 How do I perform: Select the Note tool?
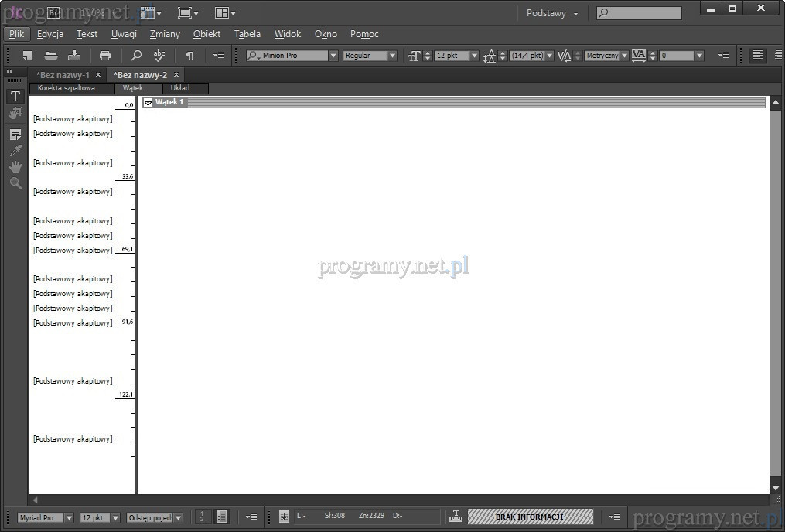[x=15, y=135]
